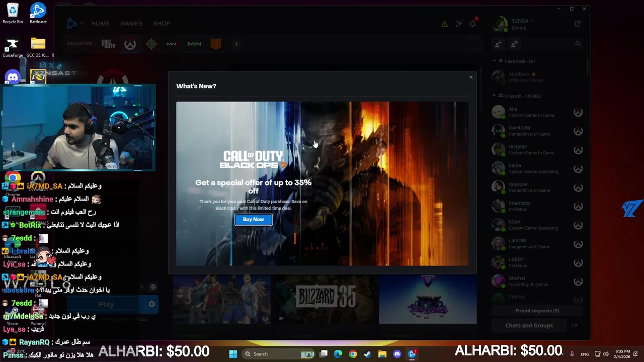The height and width of the screenshot is (362, 644).
Task: Click Overwatch icon beside KSAA
Action: click(578, 225)
